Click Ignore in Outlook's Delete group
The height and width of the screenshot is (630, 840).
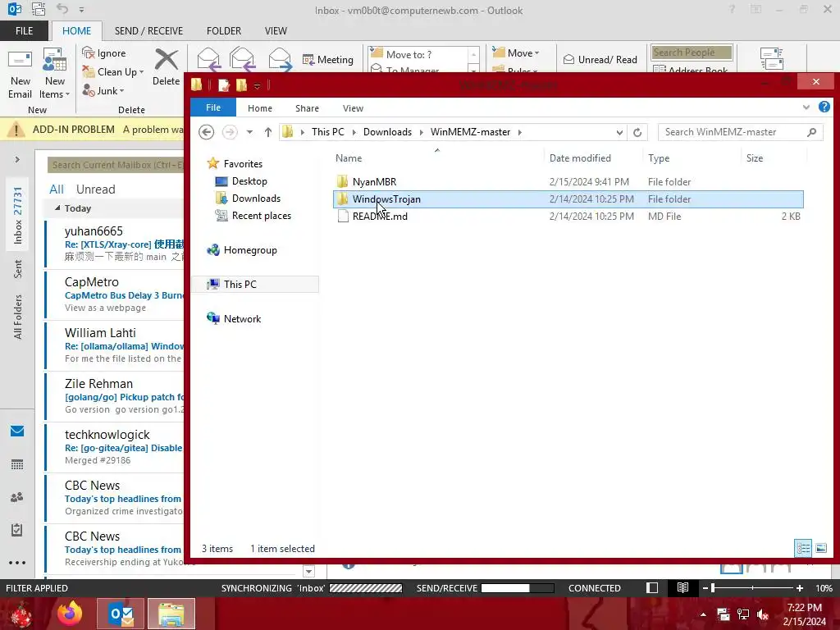(104, 53)
